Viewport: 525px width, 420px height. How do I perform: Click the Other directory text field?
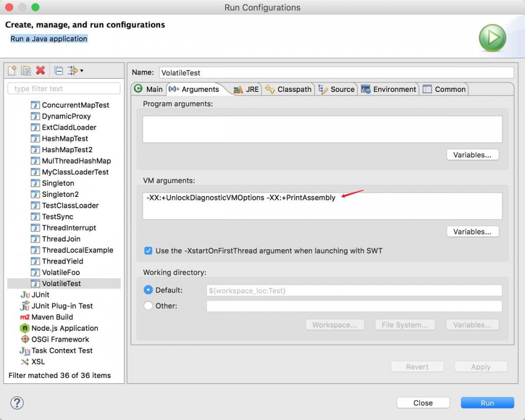click(354, 306)
